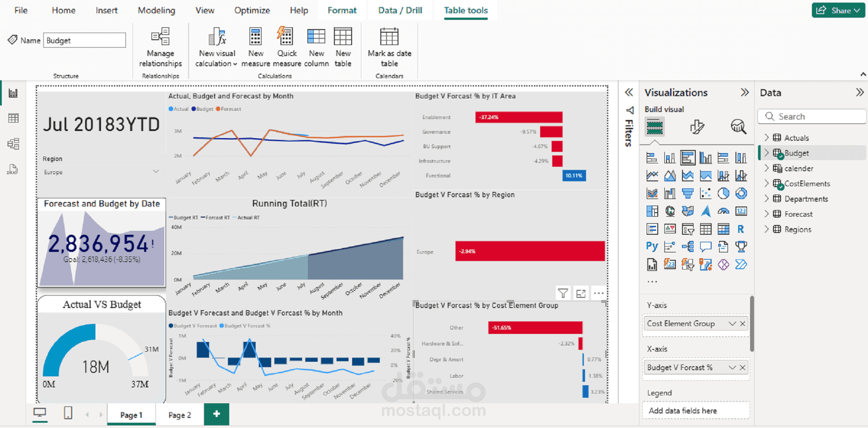
Task: Switch to mobile layout view
Action: [68, 413]
